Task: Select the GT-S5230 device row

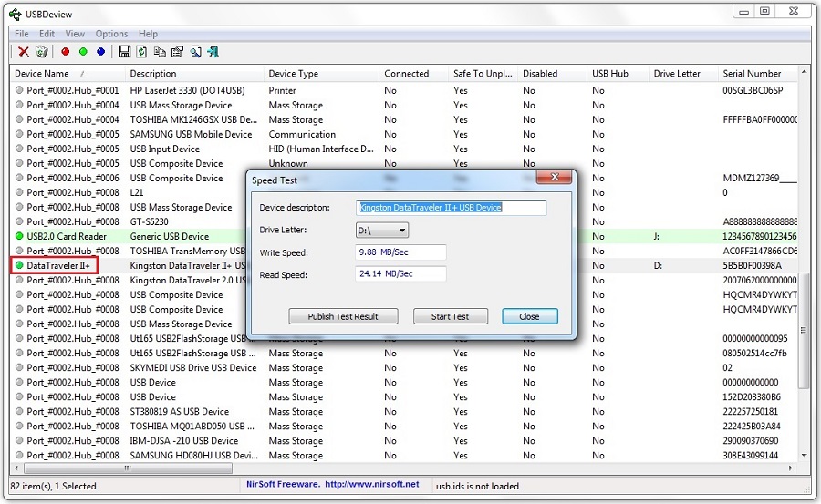Action: [404, 221]
